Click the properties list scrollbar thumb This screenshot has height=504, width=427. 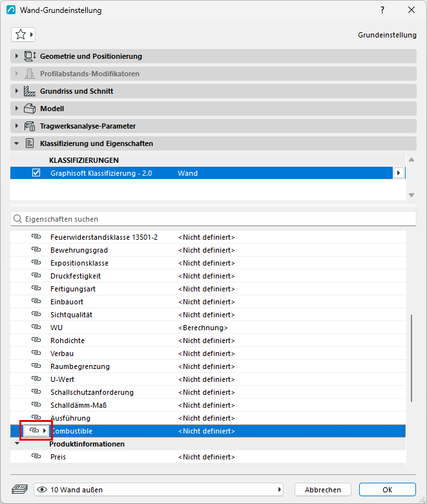click(411, 358)
